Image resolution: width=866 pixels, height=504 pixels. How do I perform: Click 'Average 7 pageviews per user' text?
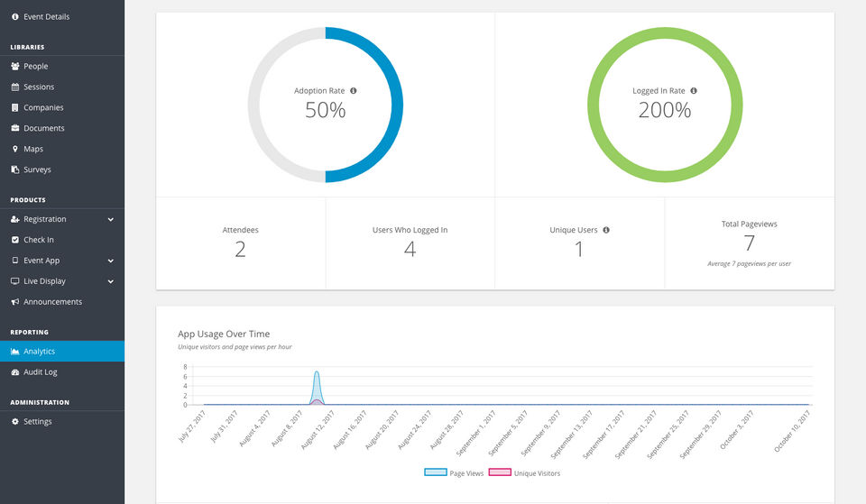749,264
